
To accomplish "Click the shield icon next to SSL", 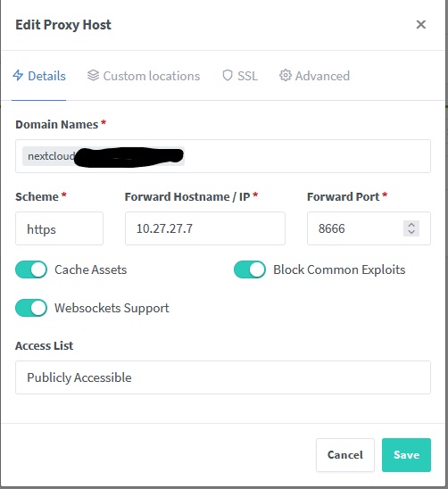I will [228, 76].
